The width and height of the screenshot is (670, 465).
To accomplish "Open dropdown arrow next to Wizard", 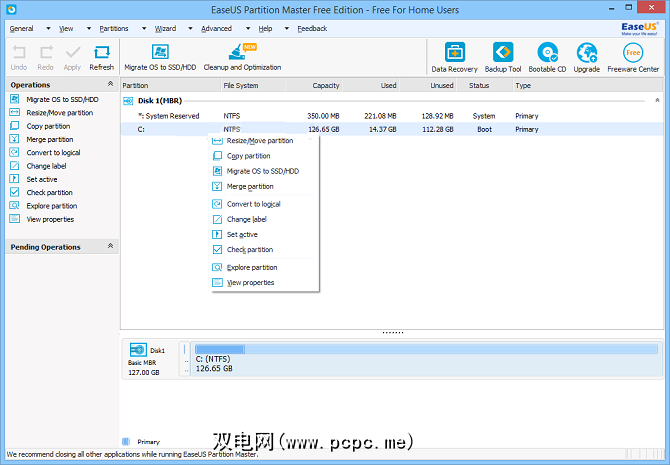I will pos(191,29).
